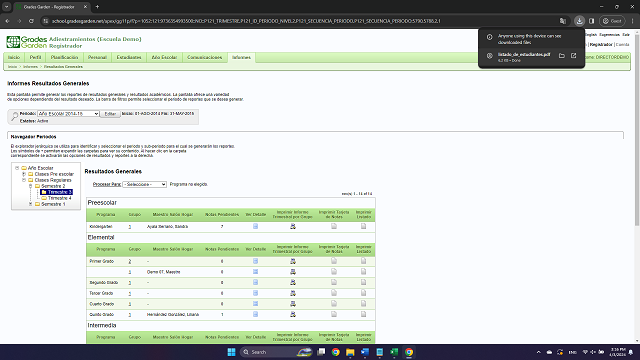This screenshot has height=360, width=640.
Task: Open Windows Start menu
Action: (x=231, y=352)
